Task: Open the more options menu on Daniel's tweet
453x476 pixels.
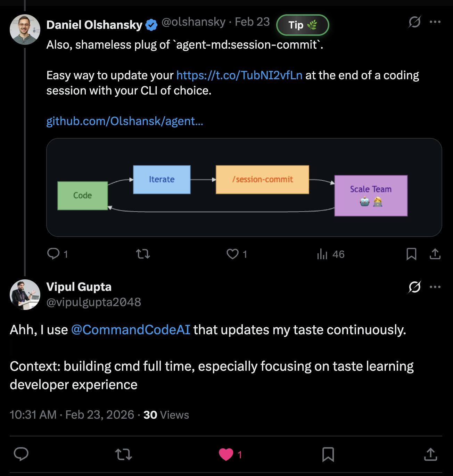Action: pos(435,22)
